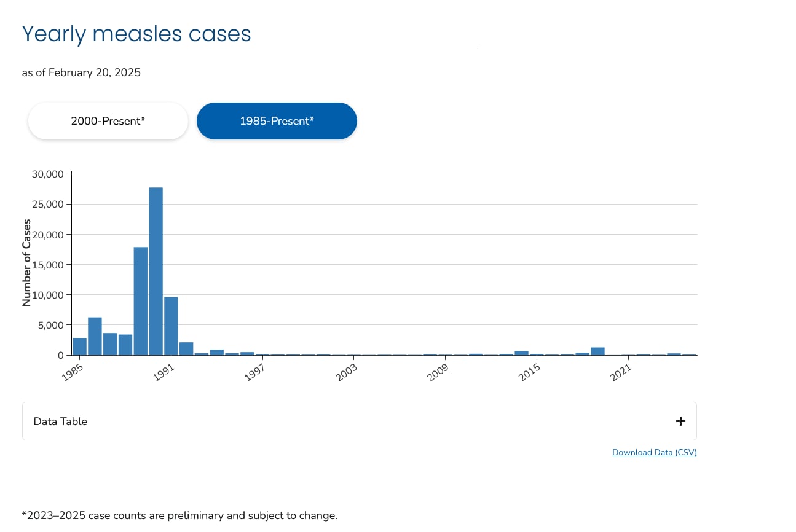Click the Yearly measles cases heading
This screenshot has width=796, height=532.
[x=136, y=34]
